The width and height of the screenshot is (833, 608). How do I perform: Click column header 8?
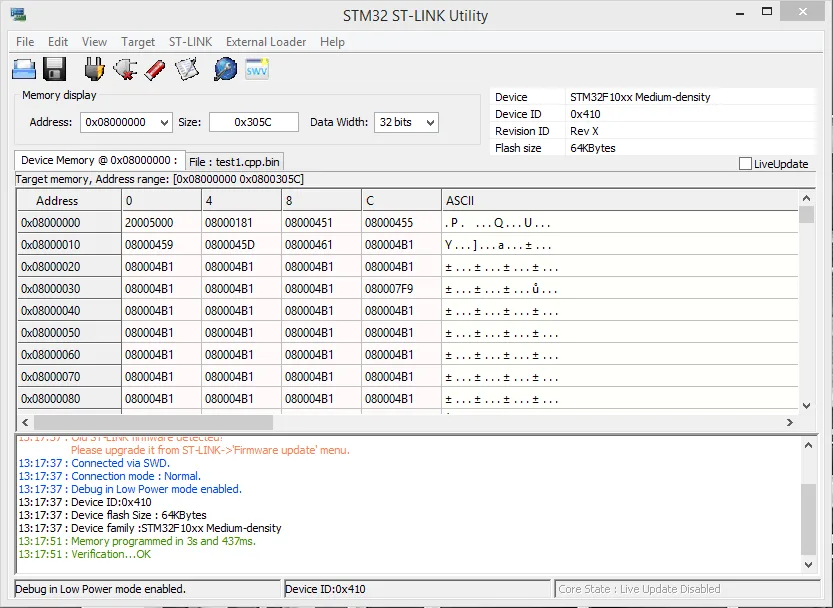[321, 200]
